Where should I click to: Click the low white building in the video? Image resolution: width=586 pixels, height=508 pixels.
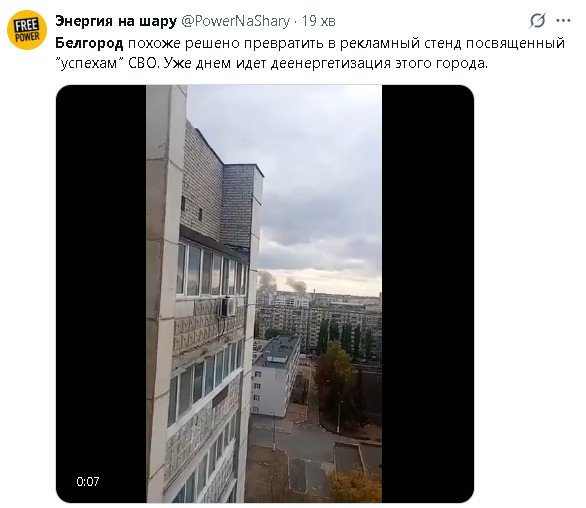[275, 377]
